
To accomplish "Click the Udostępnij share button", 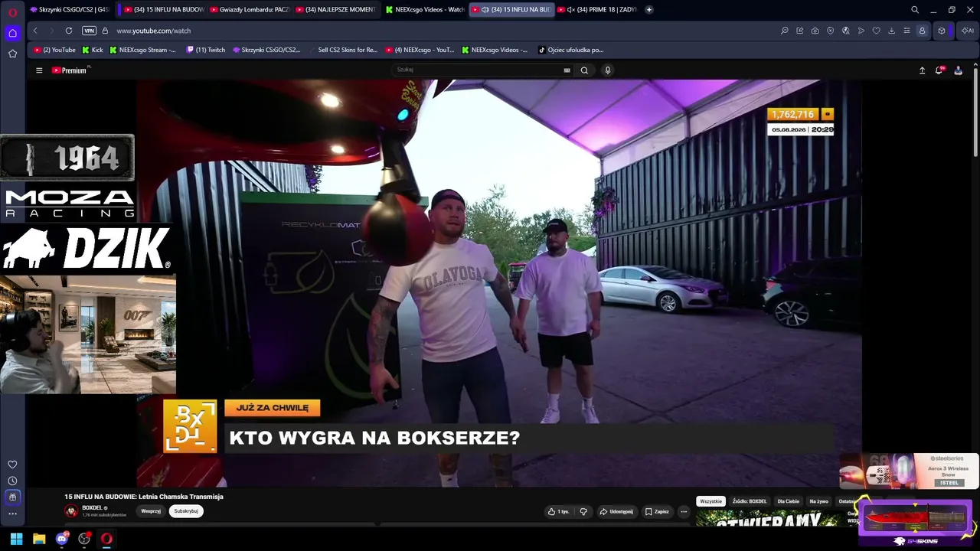I will tap(616, 511).
